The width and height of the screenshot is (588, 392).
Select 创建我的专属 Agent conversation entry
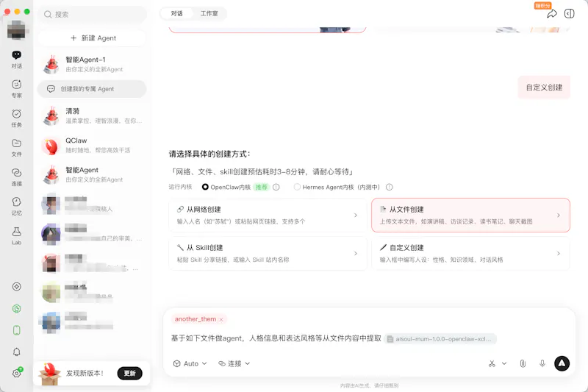[x=92, y=89]
